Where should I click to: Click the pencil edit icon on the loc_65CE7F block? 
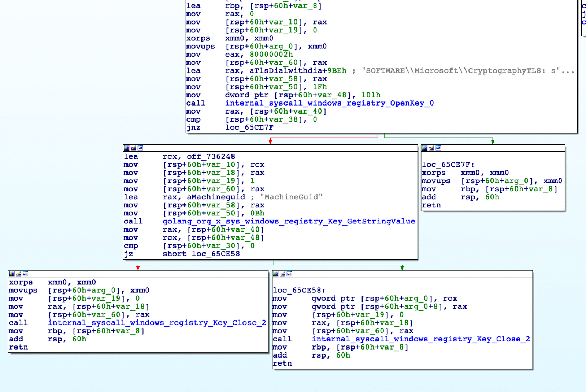click(x=431, y=148)
